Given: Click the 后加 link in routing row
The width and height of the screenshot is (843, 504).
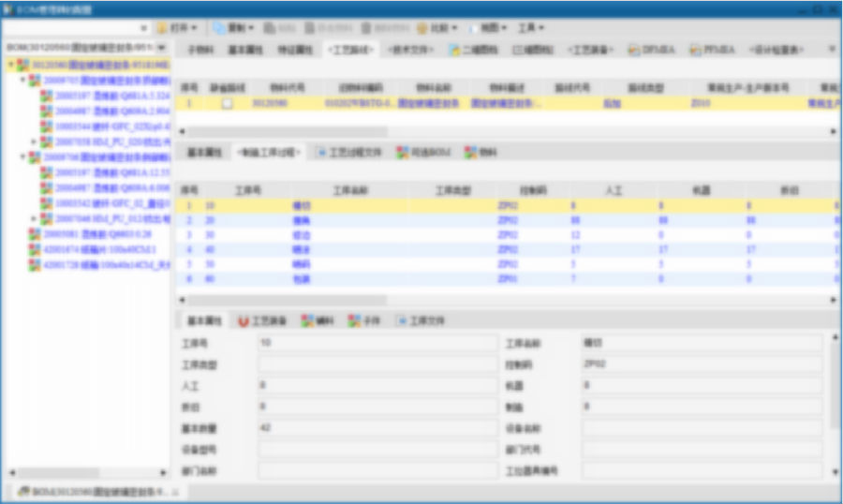Looking at the screenshot, I should (612, 103).
